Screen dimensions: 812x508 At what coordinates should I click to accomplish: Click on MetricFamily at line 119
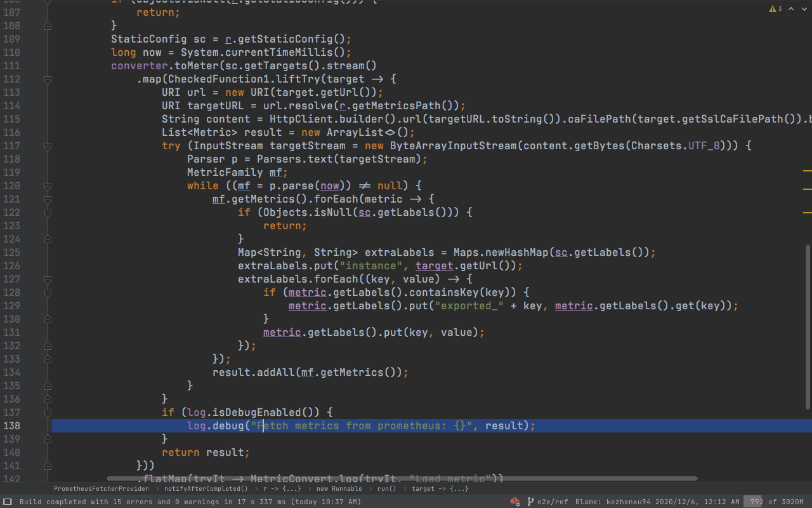[x=225, y=172]
